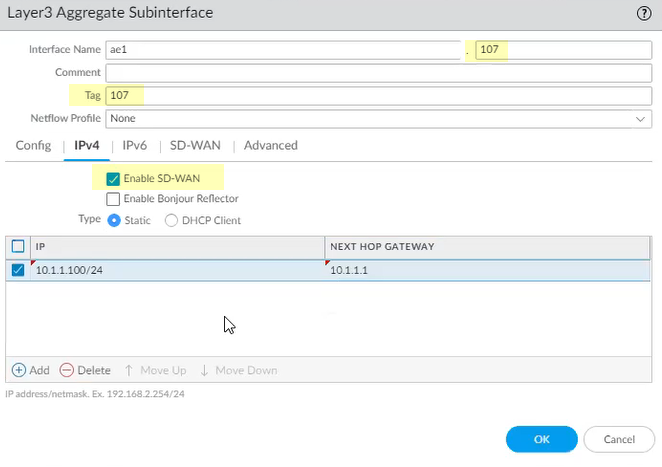Viewport: 662px width, 467px height.
Task: Select all rows via header checkbox
Action: pyautogui.click(x=18, y=246)
